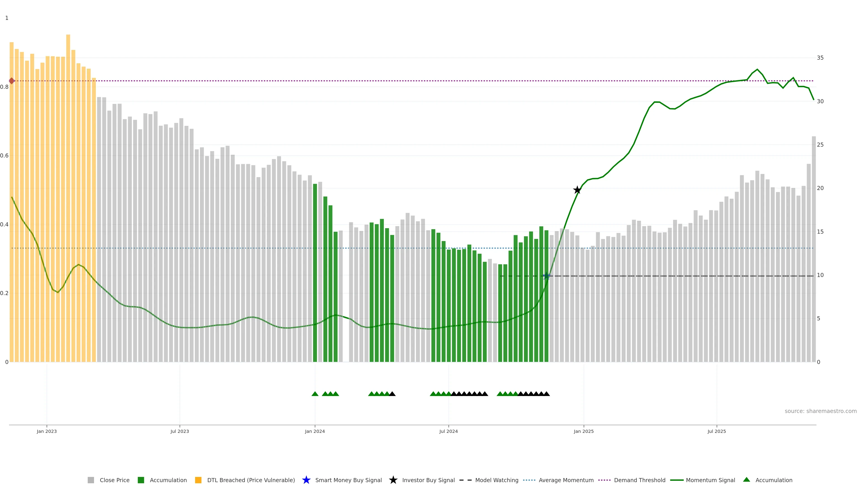Toggle Momentum Signal legend entry
The image size is (868, 488).
tap(710, 480)
